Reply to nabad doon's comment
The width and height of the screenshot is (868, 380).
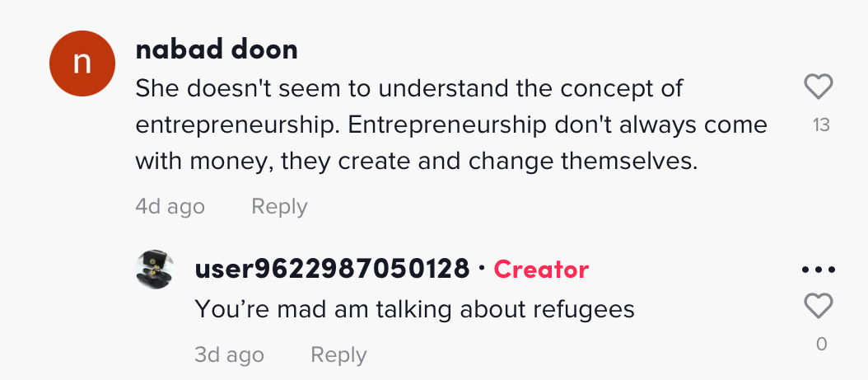point(279,206)
